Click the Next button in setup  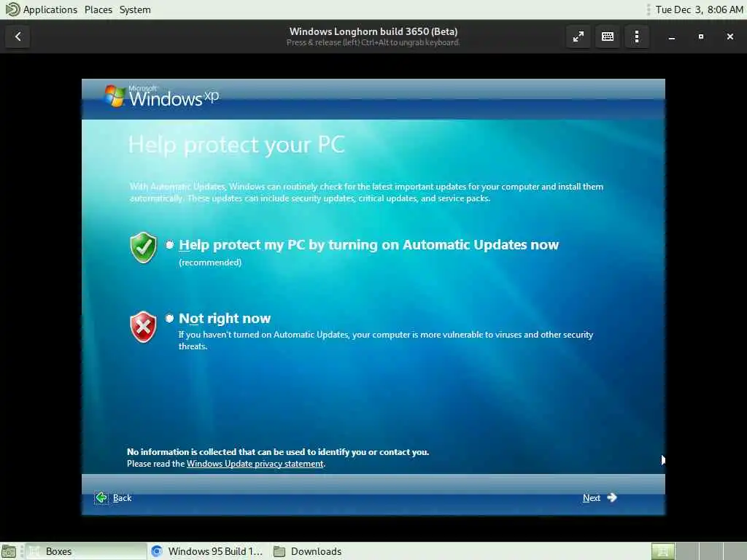pyautogui.click(x=600, y=498)
